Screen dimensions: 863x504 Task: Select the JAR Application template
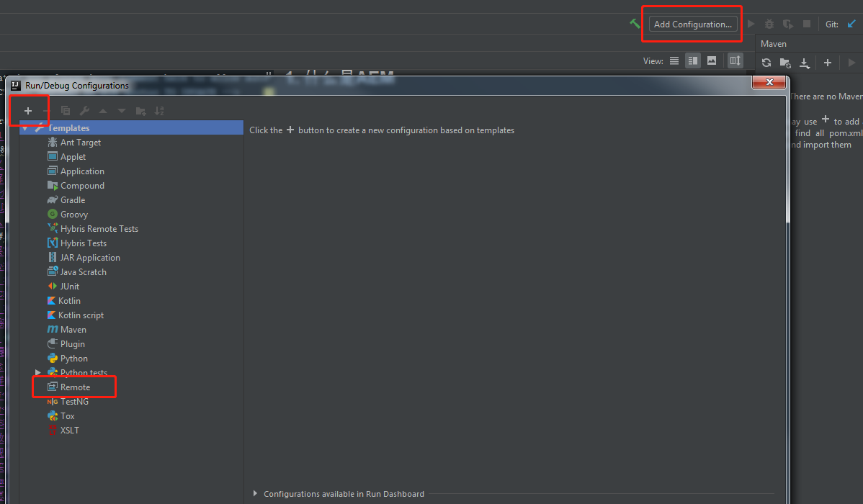[x=90, y=258]
